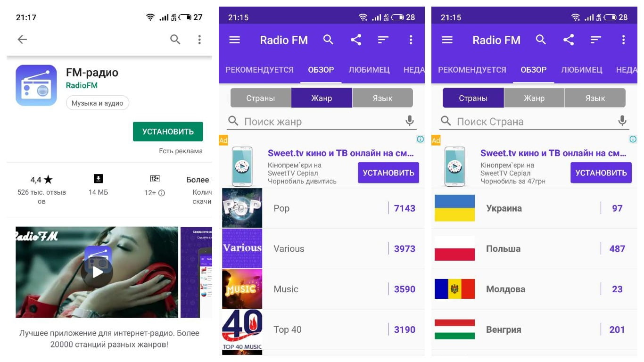The height and width of the screenshot is (362, 644).
Task: Open the 4,4 star rating reviews
Action: click(x=41, y=180)
